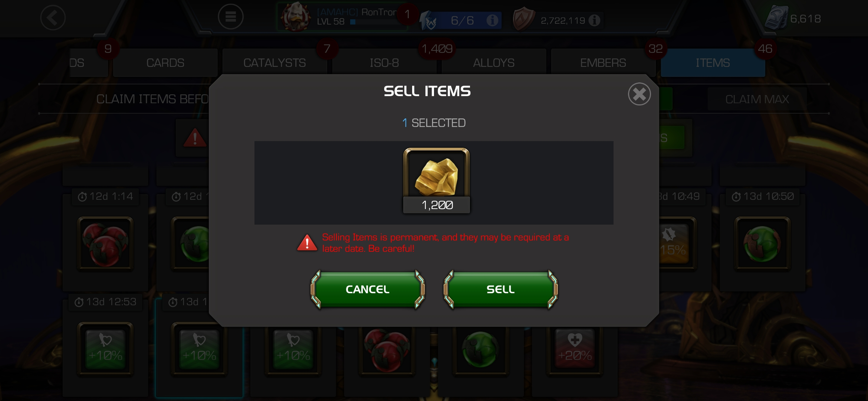Image resolution: width=868 pixels, height=401 pixels.
Task: Select the gold nugget item thumbnail
Action: pos(436,180)
